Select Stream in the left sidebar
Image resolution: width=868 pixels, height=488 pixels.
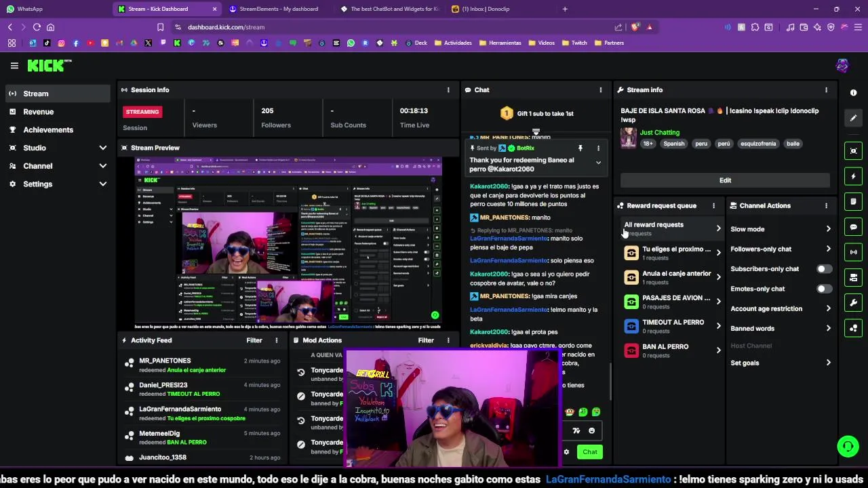58,94
